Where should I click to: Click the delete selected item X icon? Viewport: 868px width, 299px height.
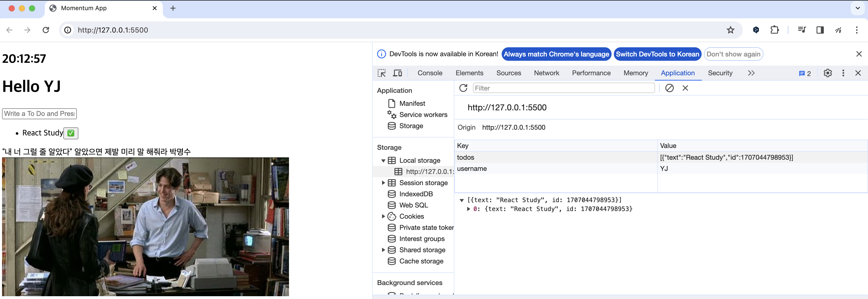[685, 88]
